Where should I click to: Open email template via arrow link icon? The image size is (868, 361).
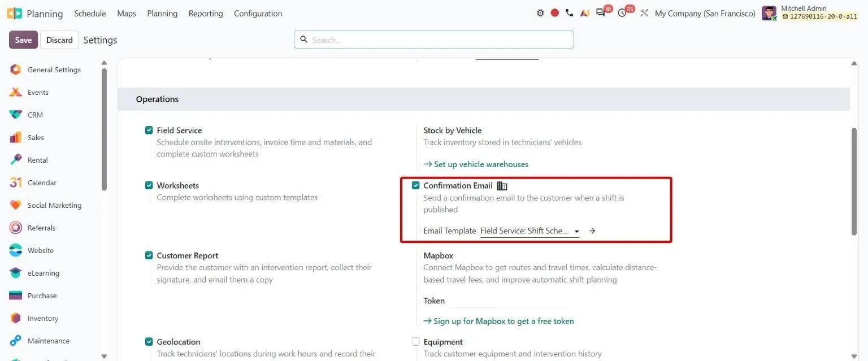click(x=592, y=231)
